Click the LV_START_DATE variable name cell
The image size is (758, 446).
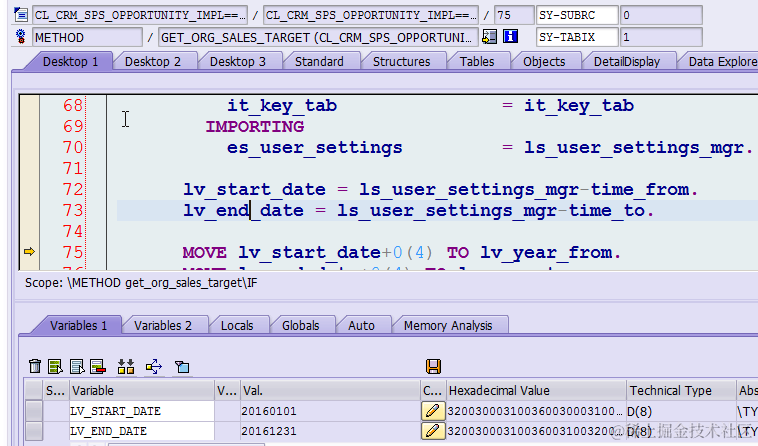point(142,411)
